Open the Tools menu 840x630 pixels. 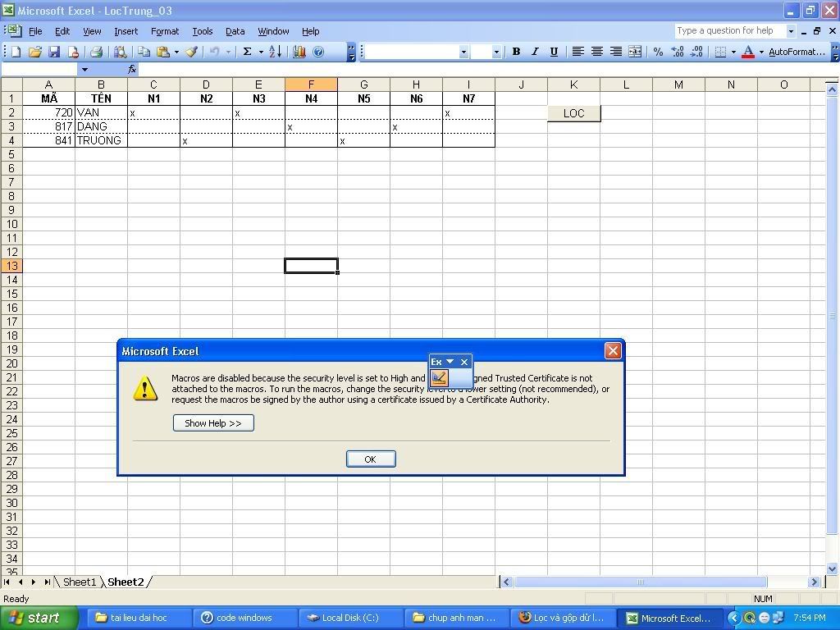tap(203, 31)
